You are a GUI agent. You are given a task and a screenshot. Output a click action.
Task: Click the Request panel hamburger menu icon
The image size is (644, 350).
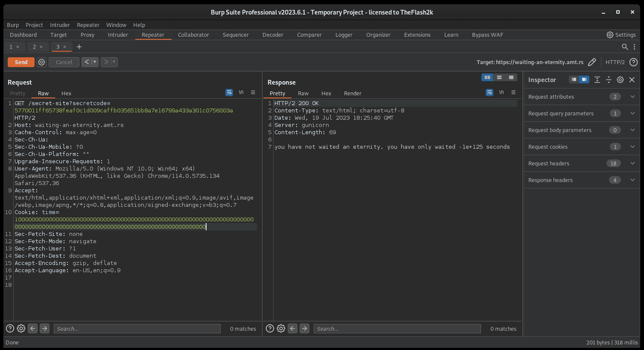point(253,92)
